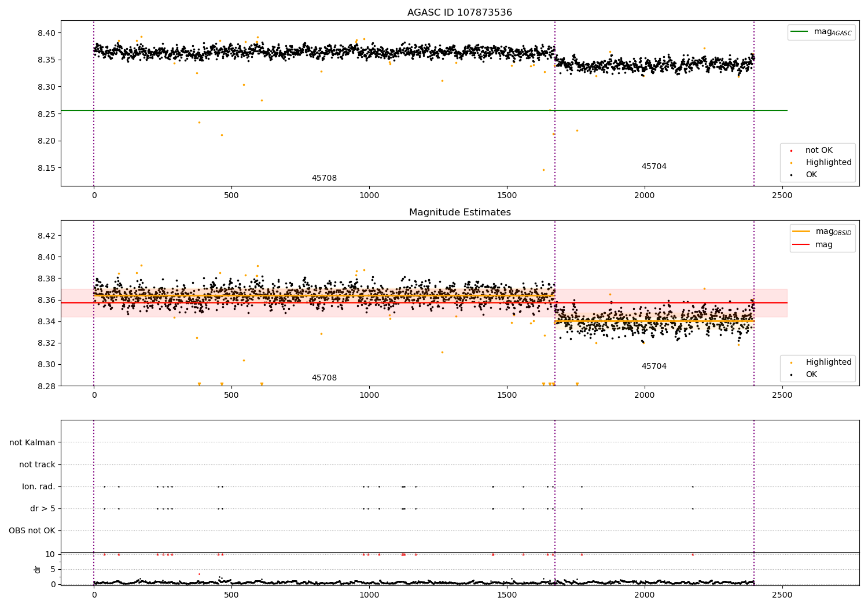Click the 8.15 y-axis tick label
The width and height of the screenshot is (868, 608).
[x=47, y=169]
